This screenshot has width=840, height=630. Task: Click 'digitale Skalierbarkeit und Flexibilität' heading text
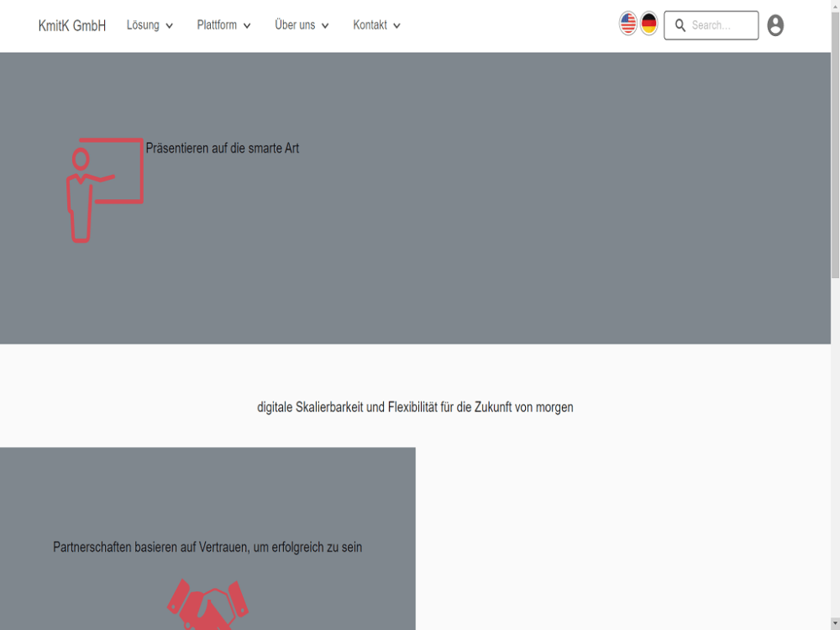point(415,407)
